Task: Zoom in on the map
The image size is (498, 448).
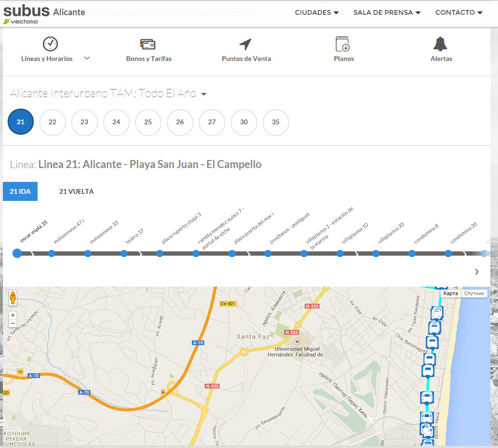Action: point(13,315)
